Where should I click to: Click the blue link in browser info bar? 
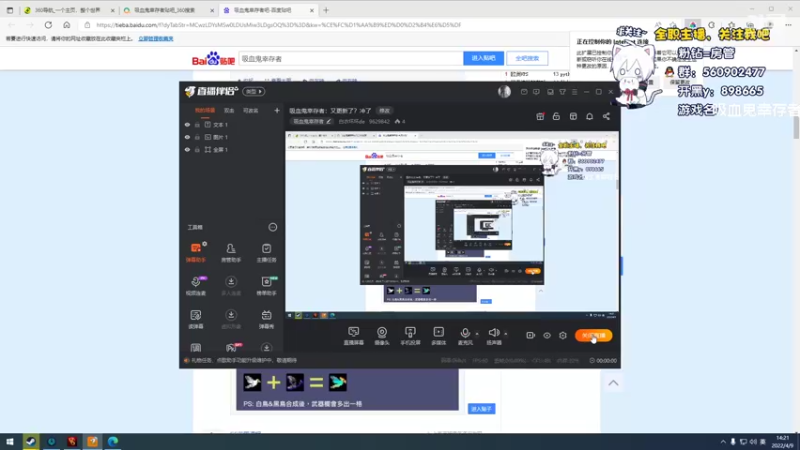[x=156, y=39]
